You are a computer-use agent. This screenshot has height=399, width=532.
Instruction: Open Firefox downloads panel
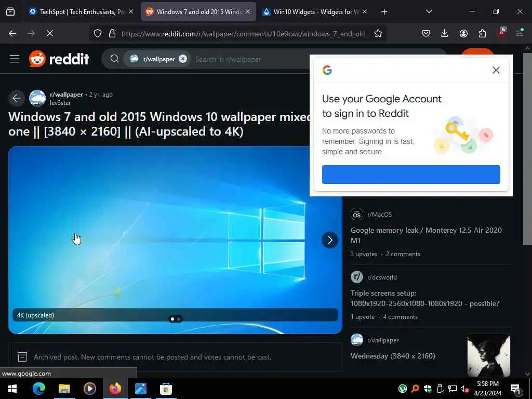[445, 33]
